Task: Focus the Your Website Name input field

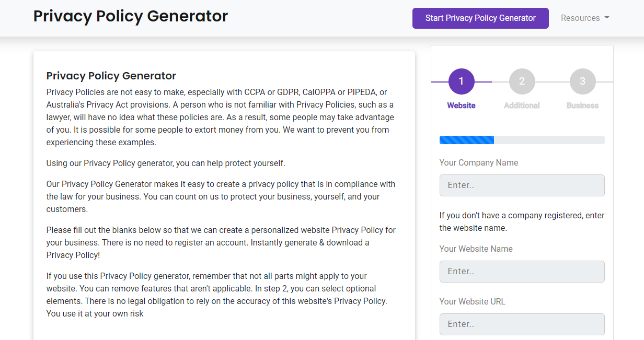Action: tap(522, 272)
